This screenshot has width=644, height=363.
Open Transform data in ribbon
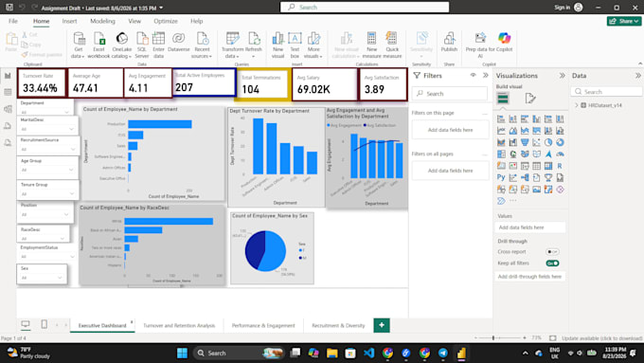232,45
